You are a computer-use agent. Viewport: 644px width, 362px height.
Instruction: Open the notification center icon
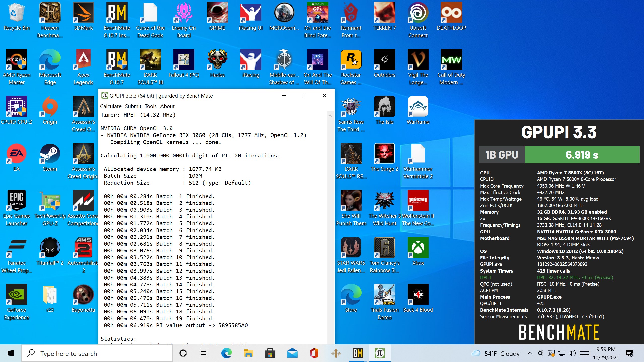629,353
